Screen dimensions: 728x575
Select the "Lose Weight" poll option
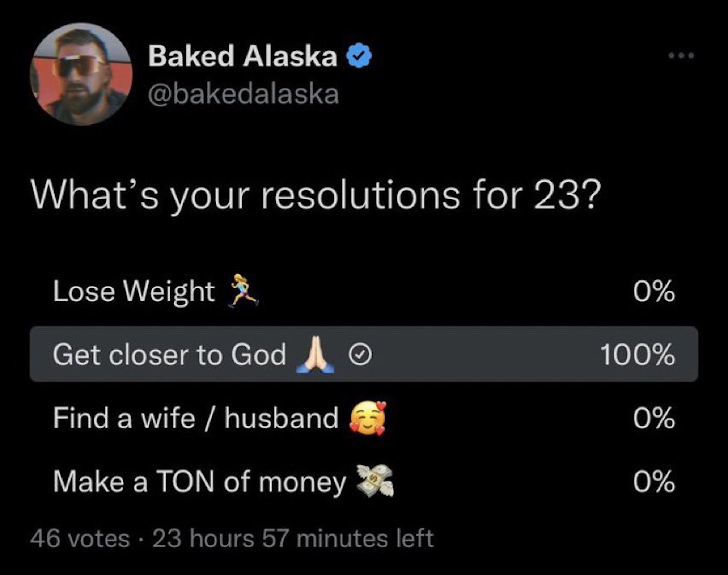133,291
